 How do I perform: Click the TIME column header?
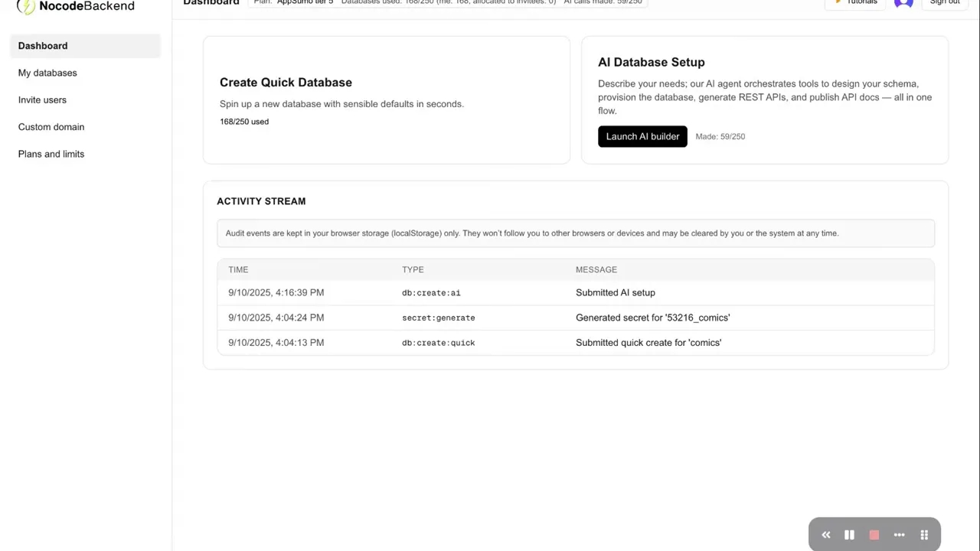pyautogui.click(x=238, y=269)
